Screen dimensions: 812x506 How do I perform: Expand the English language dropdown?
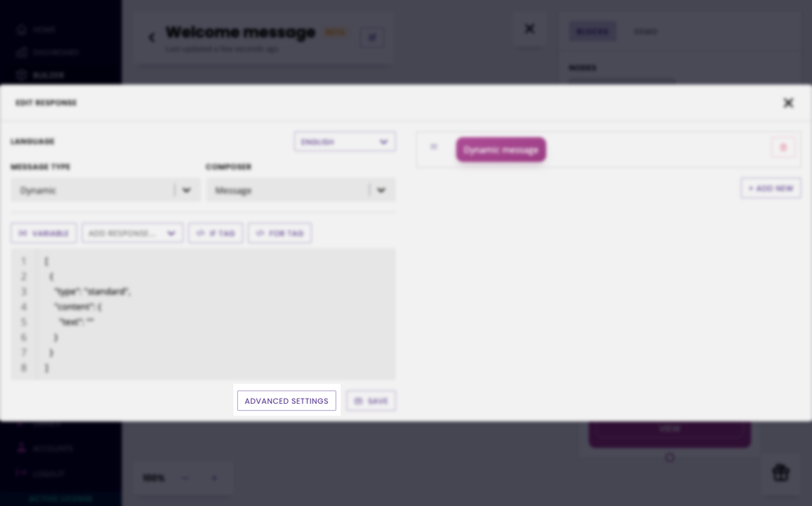tap(345, 142)
